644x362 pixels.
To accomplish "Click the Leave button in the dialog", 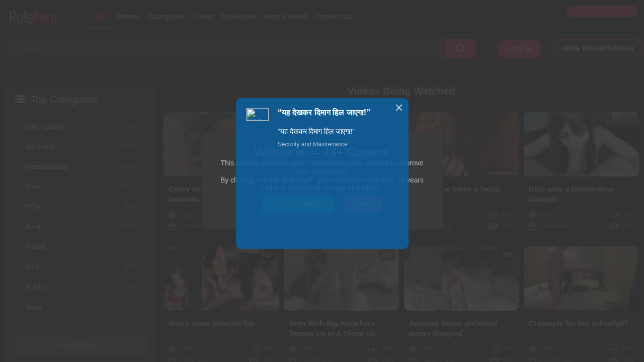I will (x=363, y=205).
